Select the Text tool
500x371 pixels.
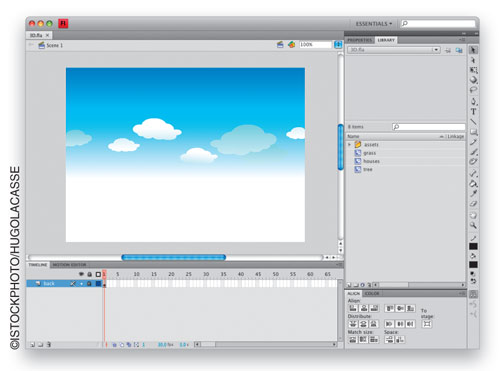coord(473,112)
